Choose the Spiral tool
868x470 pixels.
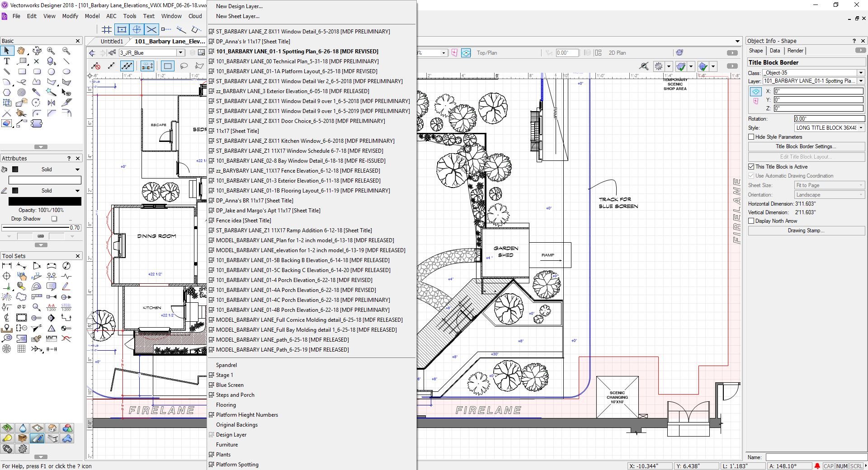coord(21,92)
